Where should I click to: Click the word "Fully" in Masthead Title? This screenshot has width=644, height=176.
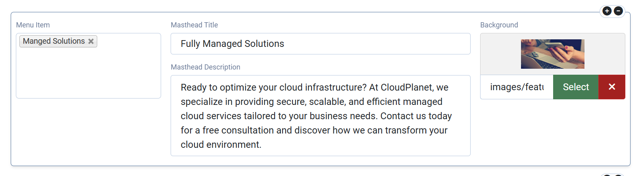pyautogui.click(x=190, y=44)
